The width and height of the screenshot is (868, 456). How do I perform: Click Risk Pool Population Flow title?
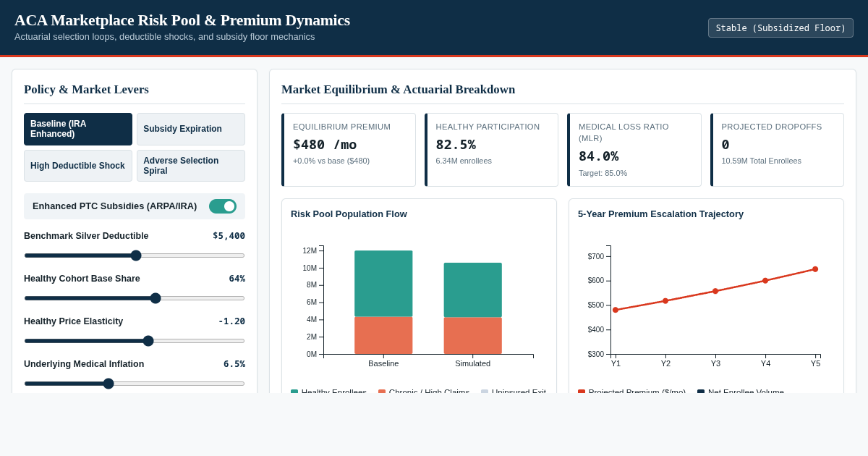pyautogui.click(x=349, y=214)
